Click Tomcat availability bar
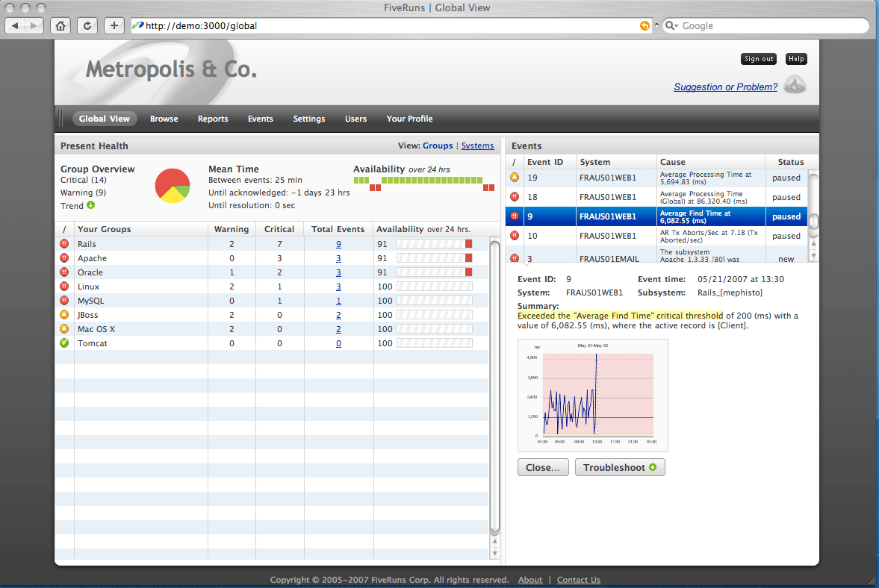 435,343
